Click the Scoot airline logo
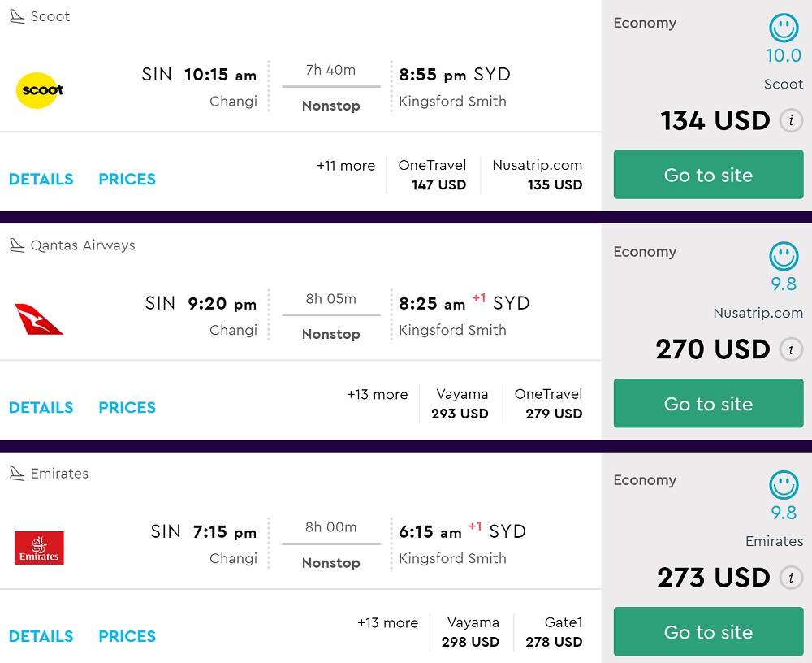This screenshot has height=663, width=812. [40, 89]
